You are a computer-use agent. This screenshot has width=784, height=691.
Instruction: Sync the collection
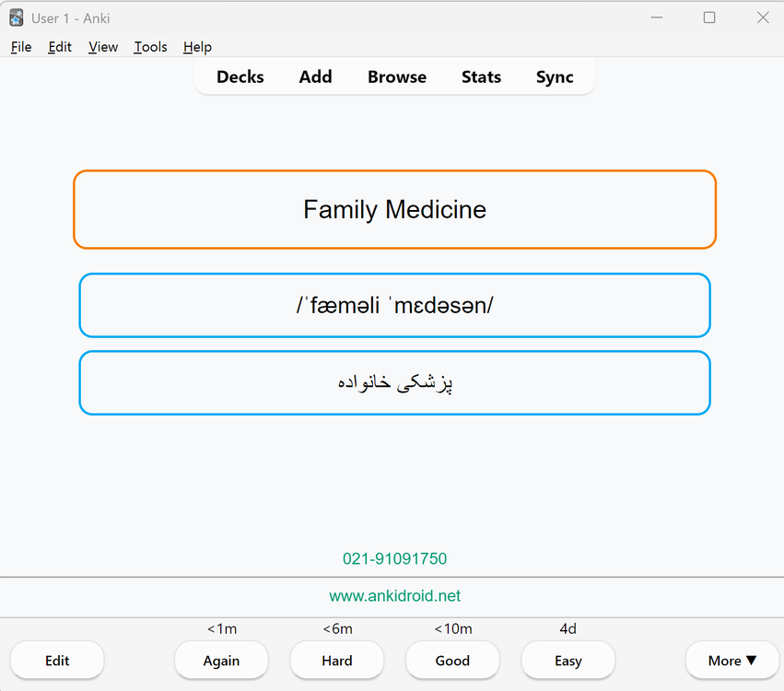pos(555,77)
